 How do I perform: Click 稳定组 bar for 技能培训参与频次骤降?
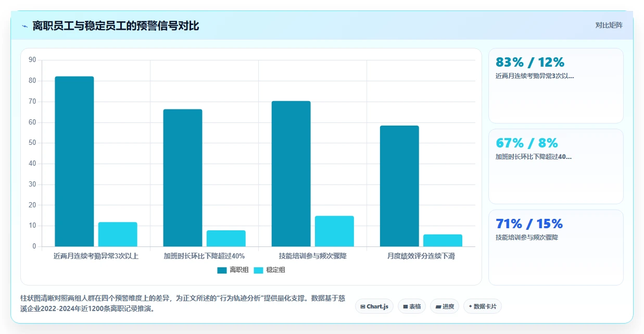(334, 231)
